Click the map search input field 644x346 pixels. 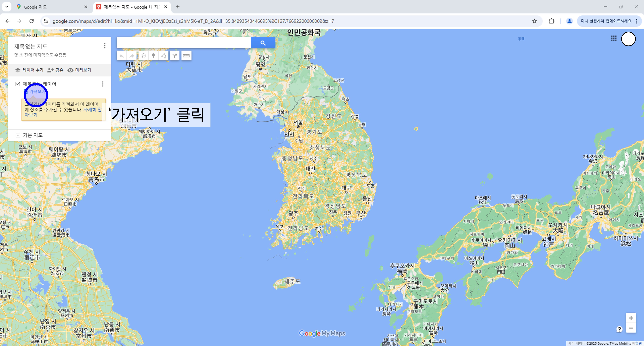[184, 43]
